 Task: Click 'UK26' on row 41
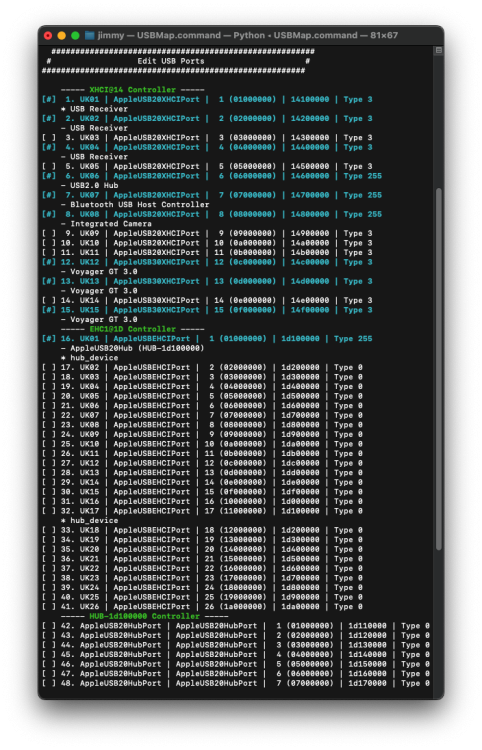pyautogui.click(x=89, y=607)
